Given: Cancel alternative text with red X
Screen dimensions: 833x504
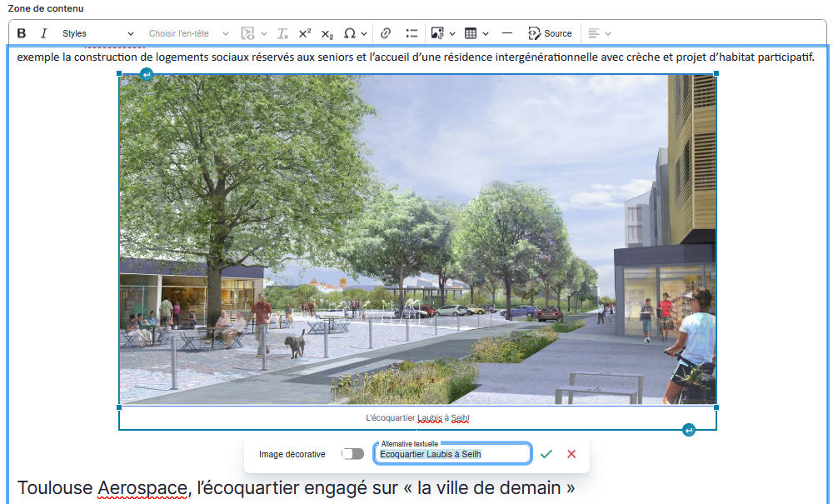Looking at the screenshot, I should pyautogui.click(x=571, y=454).
